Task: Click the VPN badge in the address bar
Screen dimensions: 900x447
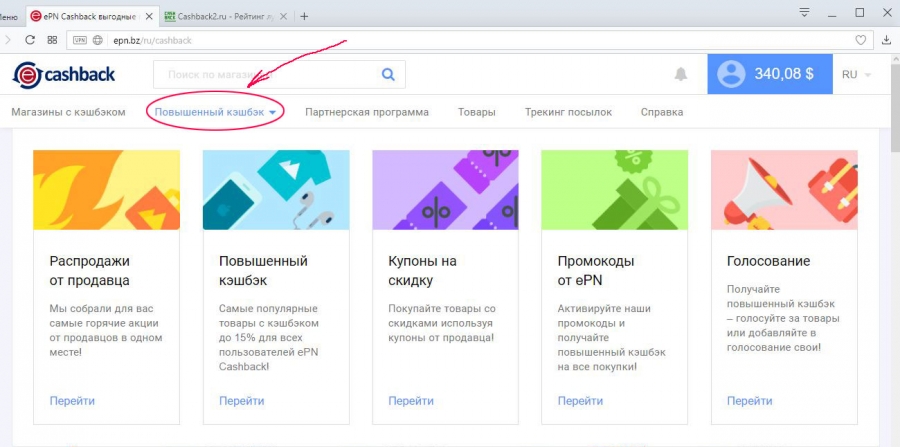Action: (x=80, y=40)
